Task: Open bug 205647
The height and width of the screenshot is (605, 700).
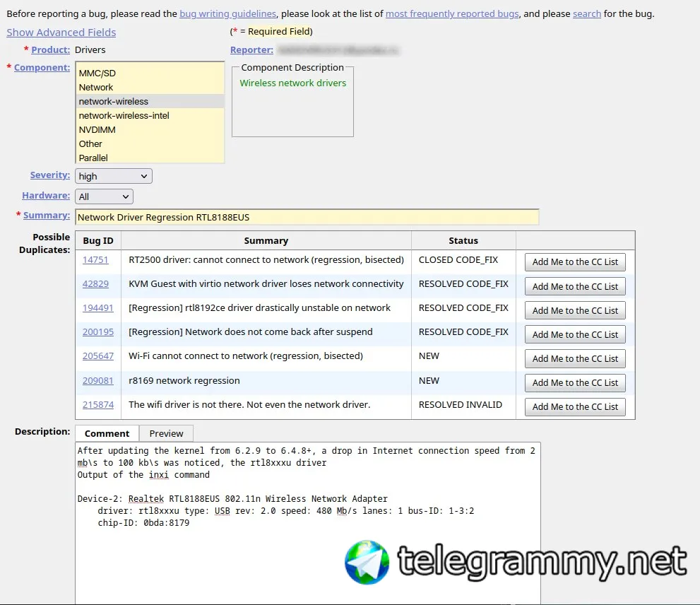Action: point(97,356)
